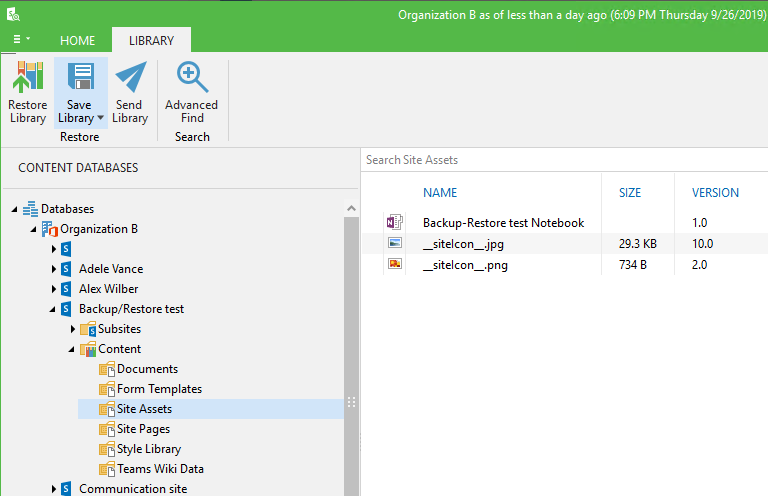
Task: Collapse the Content node
Action: pos(72,350)
